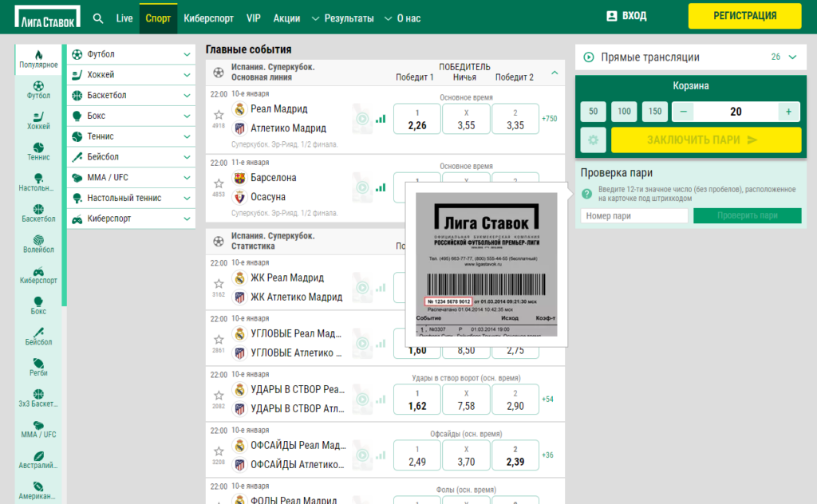Set stake with the 100 quick button
This screenshot has height=504, width=817.
point(624,112)
